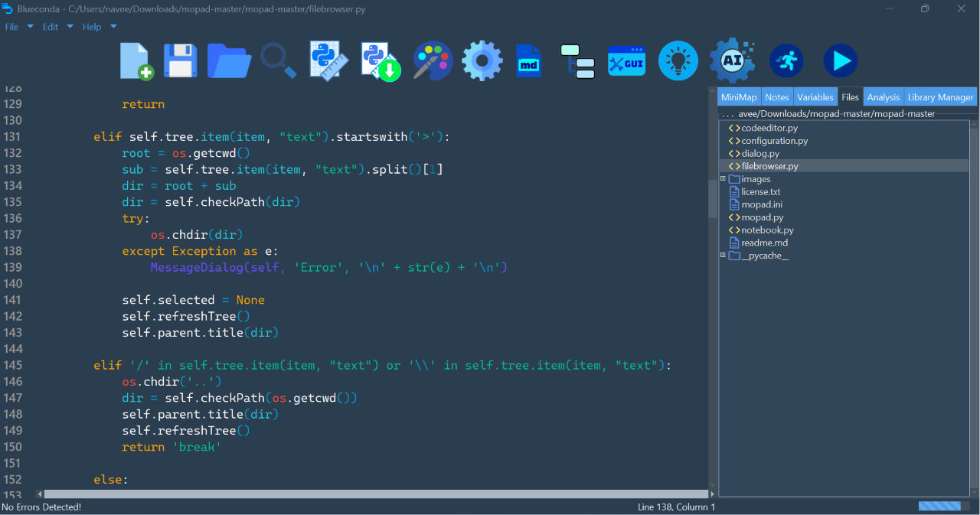
Task: Switch to the Analysis tab
Action: (884, 97)
